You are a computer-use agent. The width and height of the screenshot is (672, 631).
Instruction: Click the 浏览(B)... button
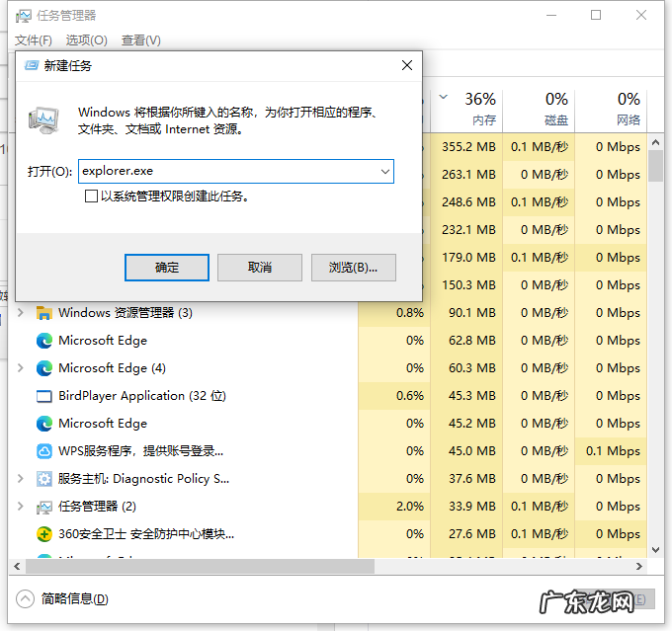pyautogui.click(x=353, y=268)
